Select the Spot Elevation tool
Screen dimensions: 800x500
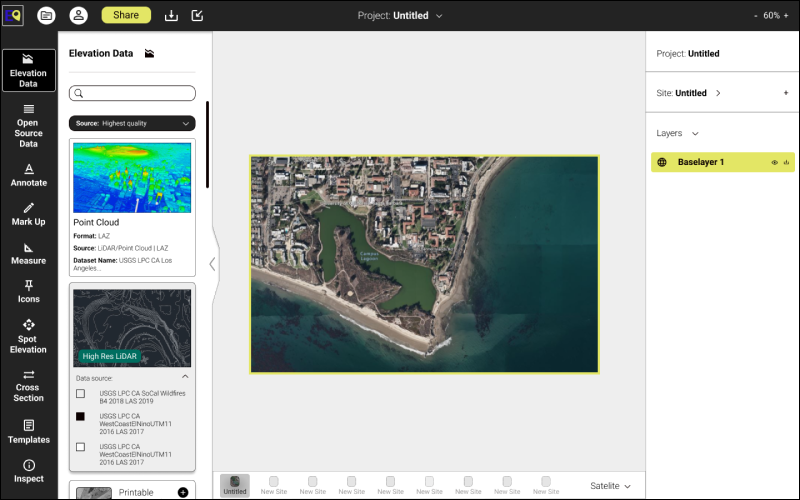tap(29, 337)
